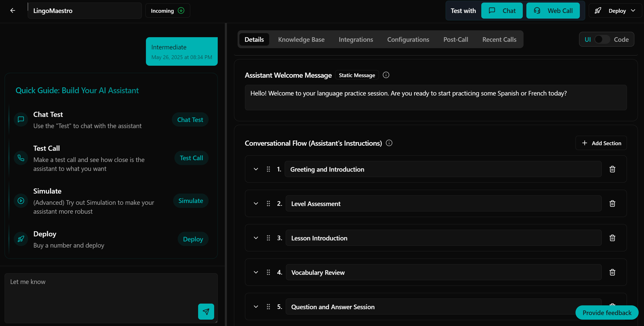Click the send message paper plane icon
The width and height of the screenshot is (644, 326).
(x=206, y=311)
